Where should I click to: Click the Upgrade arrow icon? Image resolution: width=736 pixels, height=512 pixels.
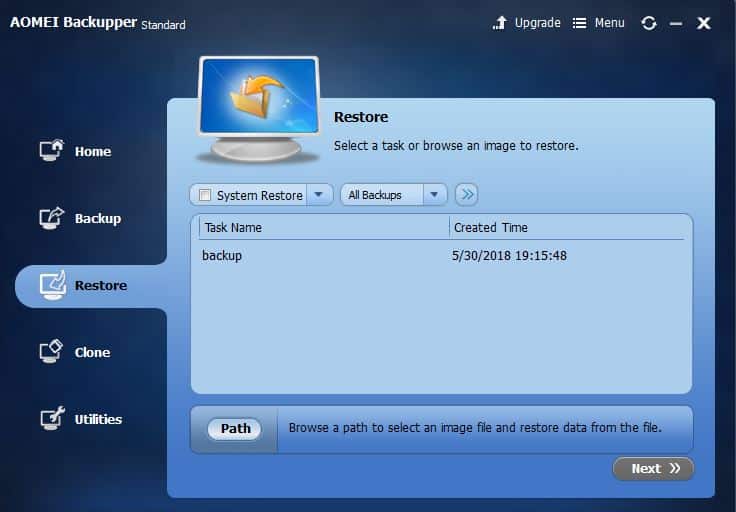pos(501,23)
